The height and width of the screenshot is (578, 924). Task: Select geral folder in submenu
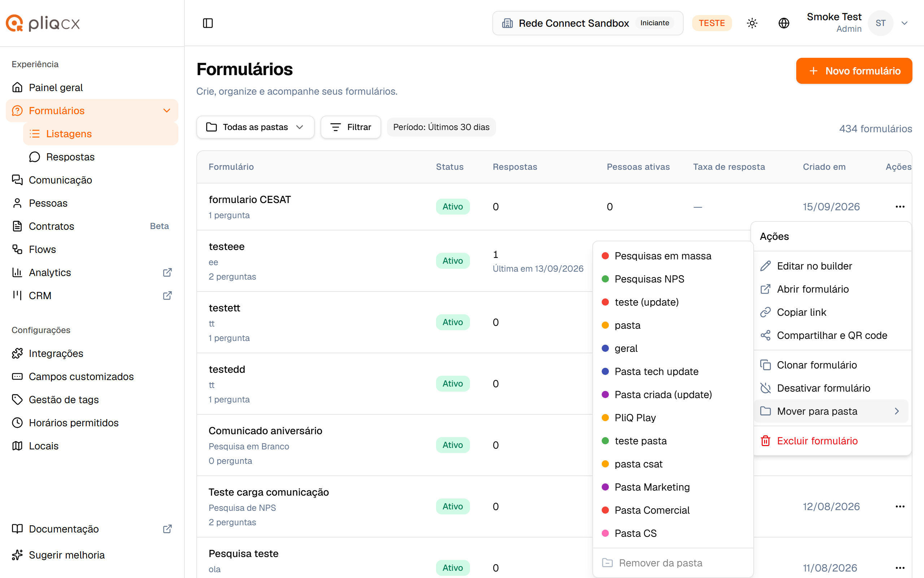673,348
